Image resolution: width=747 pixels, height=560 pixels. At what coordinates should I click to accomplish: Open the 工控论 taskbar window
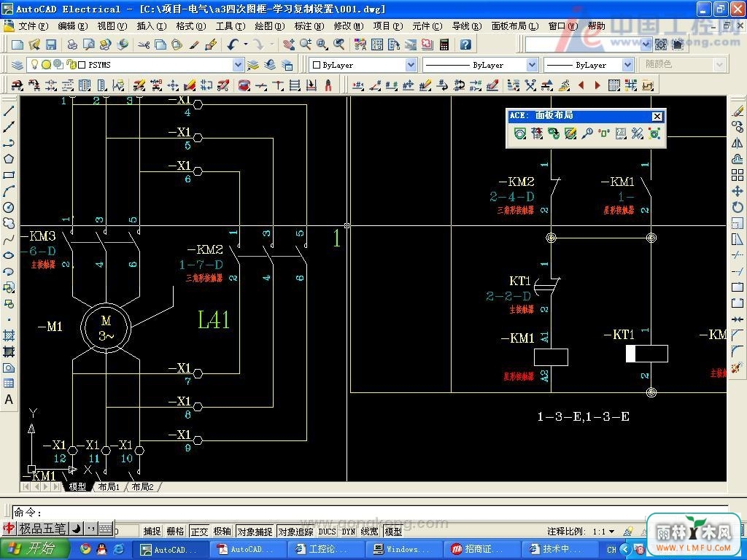(x=326, y=550)
